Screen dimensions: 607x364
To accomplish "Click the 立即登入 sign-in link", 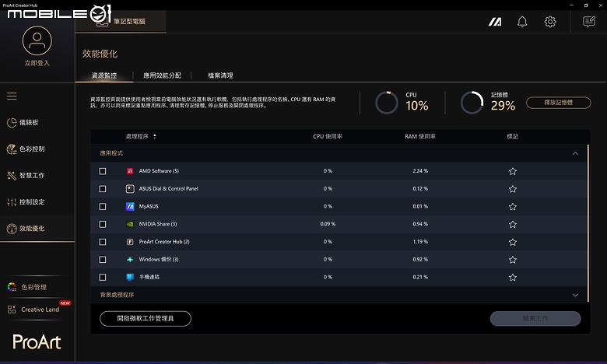I will (x=37, y=63).
